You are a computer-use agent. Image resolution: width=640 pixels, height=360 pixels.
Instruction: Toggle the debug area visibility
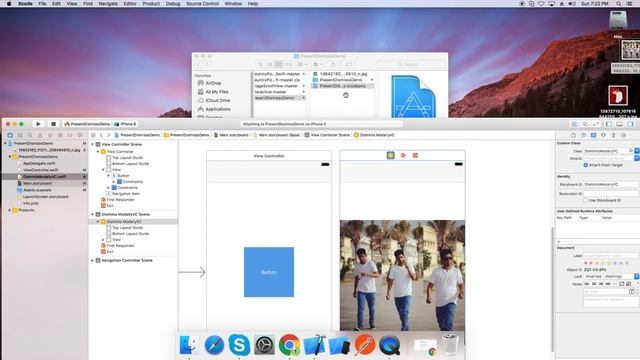click(620, 124)
